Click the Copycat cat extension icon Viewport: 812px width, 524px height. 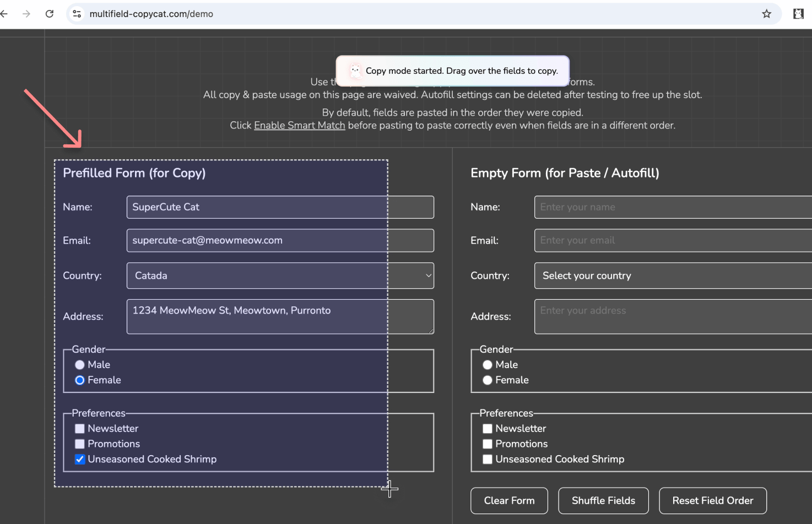(798, 13)
